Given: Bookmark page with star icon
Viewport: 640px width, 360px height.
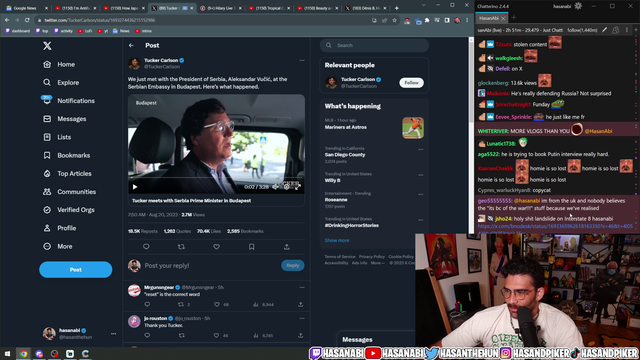Looking at the screenshot, I should point(394,20).
